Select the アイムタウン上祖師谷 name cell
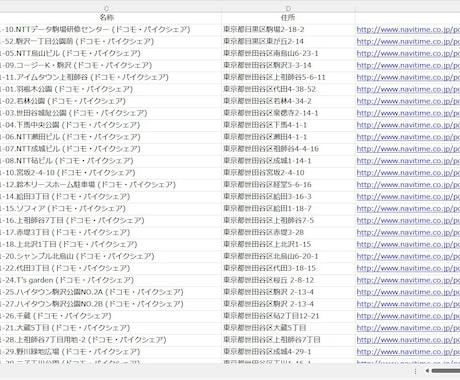Image resolution: width=460 pixels, height=380 pixels. pos(111,77)
